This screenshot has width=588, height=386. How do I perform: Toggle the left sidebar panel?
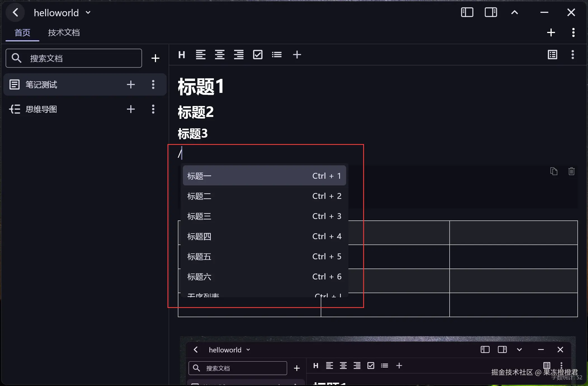pos(467,13)
